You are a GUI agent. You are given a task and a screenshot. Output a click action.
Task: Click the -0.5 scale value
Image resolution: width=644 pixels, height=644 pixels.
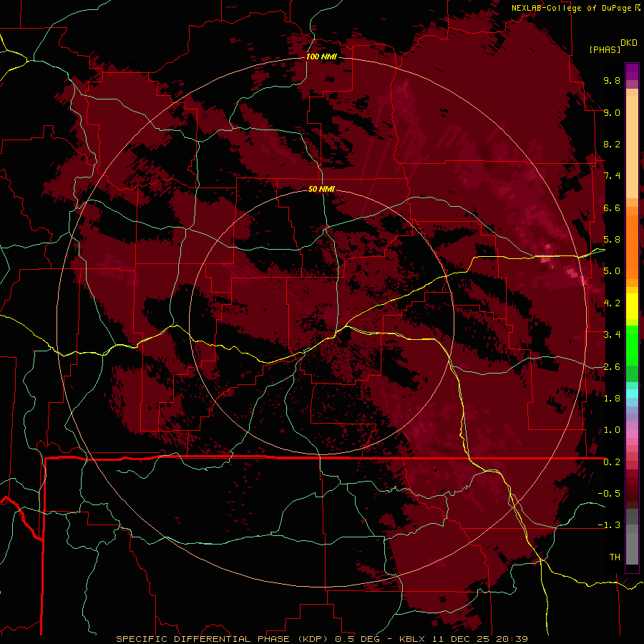click(609, 494)
